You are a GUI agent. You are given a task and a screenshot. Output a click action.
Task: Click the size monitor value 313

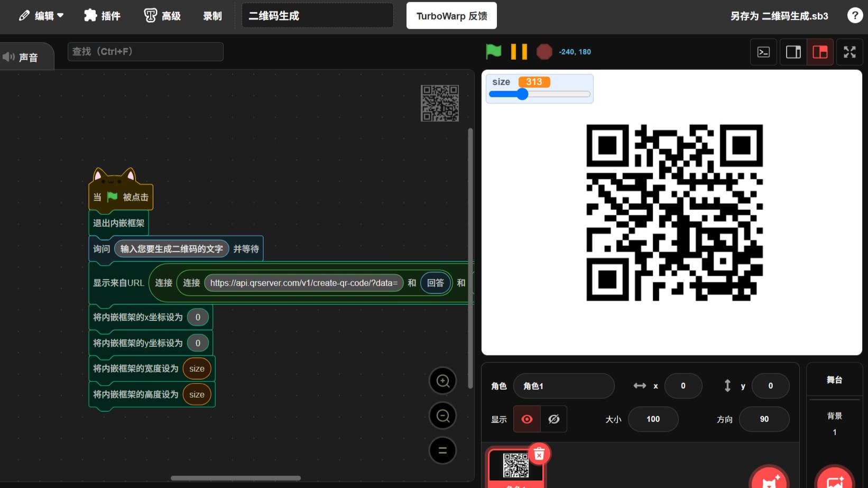(534, 82)
